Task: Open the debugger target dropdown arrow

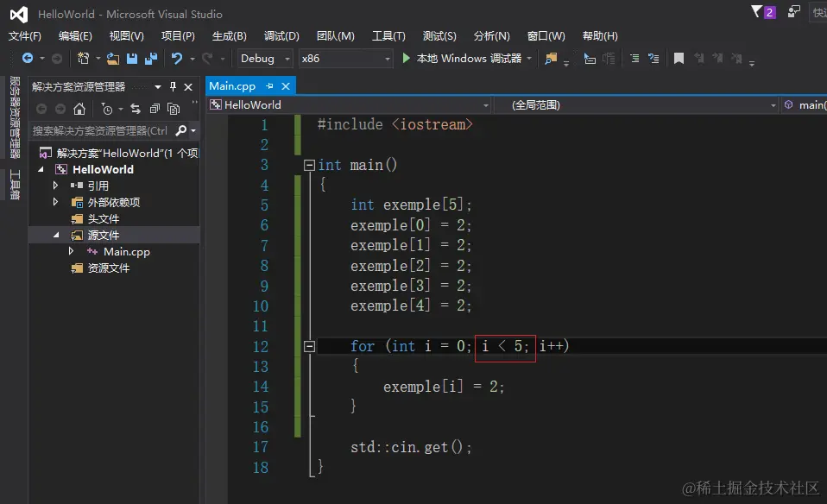Action: pyautogui.click(x=529, y=58)
